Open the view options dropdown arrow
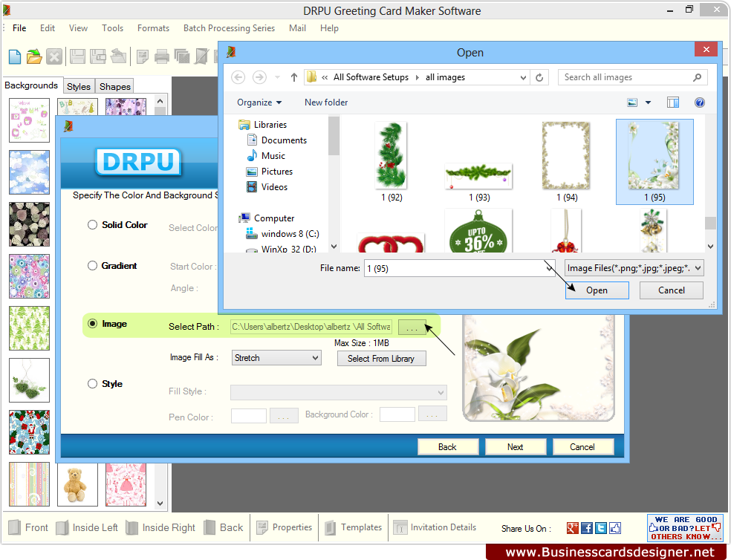Screen dimensions: 731x560 pos(648,102)
